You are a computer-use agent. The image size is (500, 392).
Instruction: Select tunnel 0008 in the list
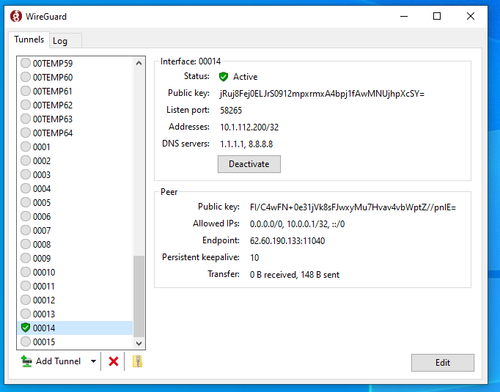(x=76, y=244)
